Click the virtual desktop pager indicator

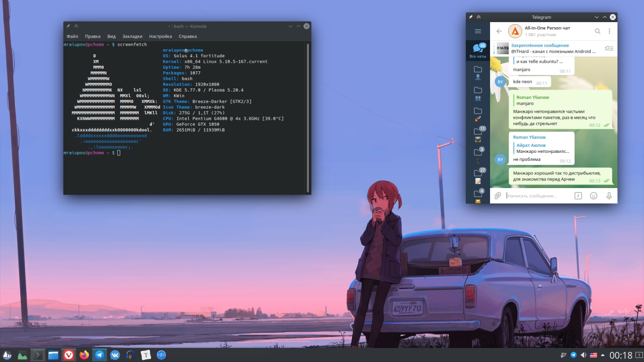(x=639, y=355)
